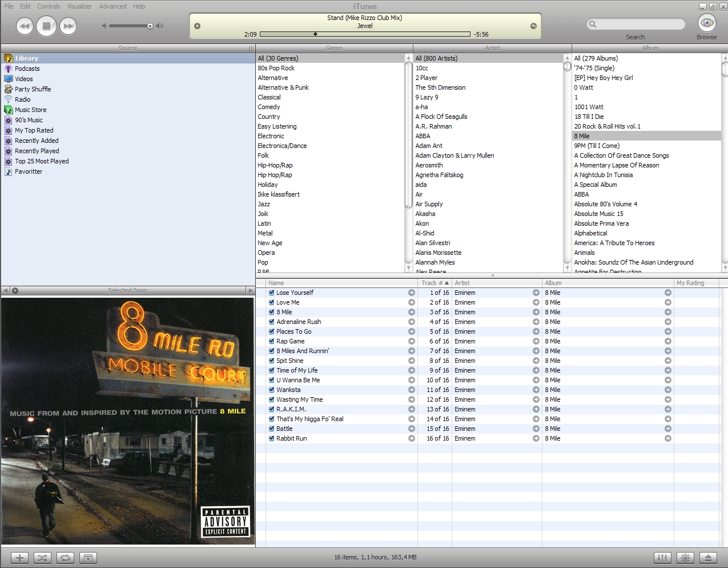728x568 pixels.
Task: Uncheck the Rabbit Run checkbox
Action: tap(272, 438)
